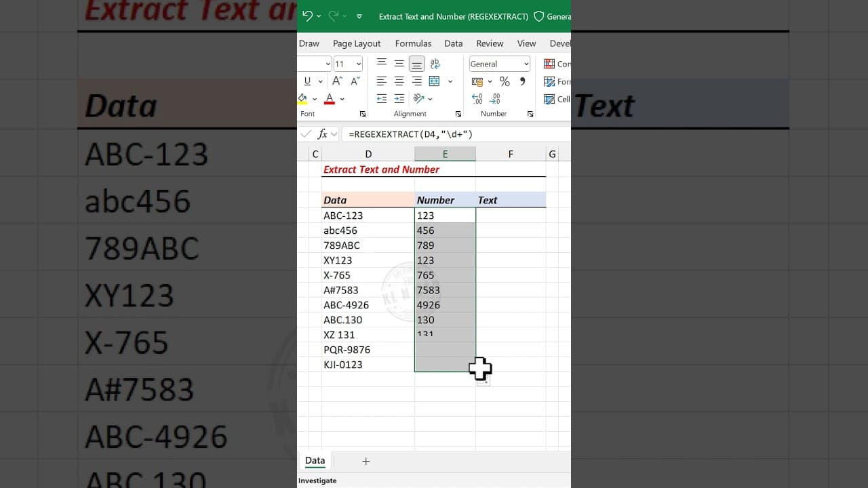Add a new sheet with the plus button
Image resolution: width=868 pixels, height=488 pixels.
(366, 461)
